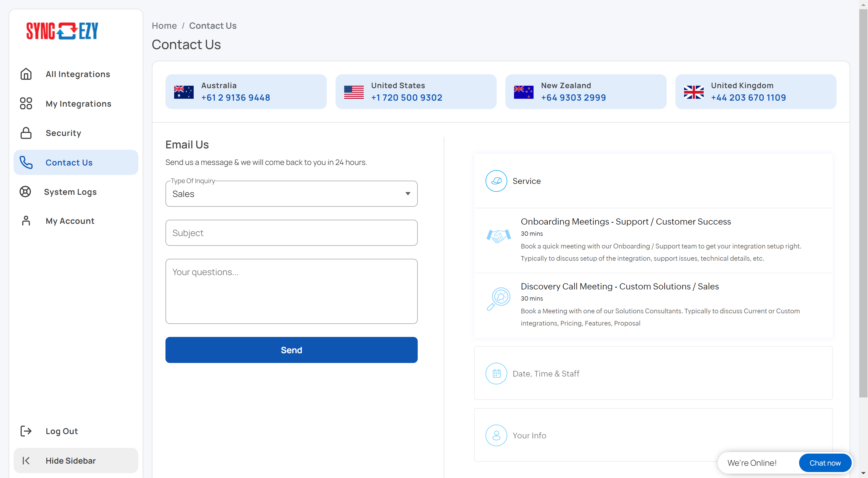
Task: Click the Hide Sidebar label
Action: (x=71, y=460)
